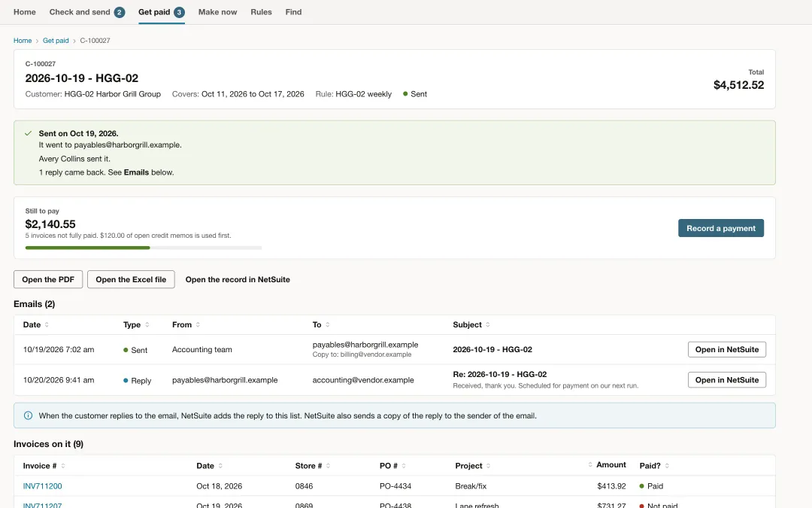Click Get paid breadcrumb link
The image size is (812, 508).
(x=56, y=41)
